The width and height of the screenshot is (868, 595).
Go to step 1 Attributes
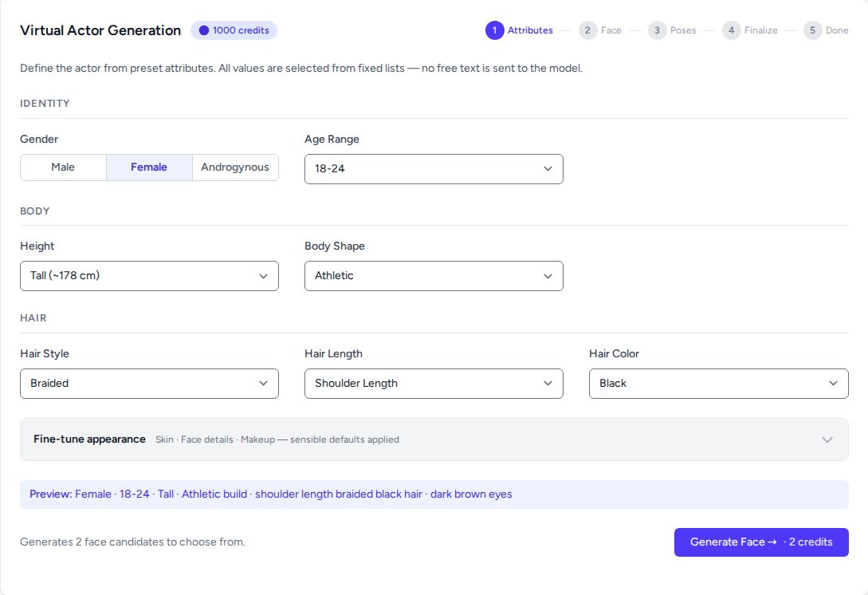tap(519, 30)
